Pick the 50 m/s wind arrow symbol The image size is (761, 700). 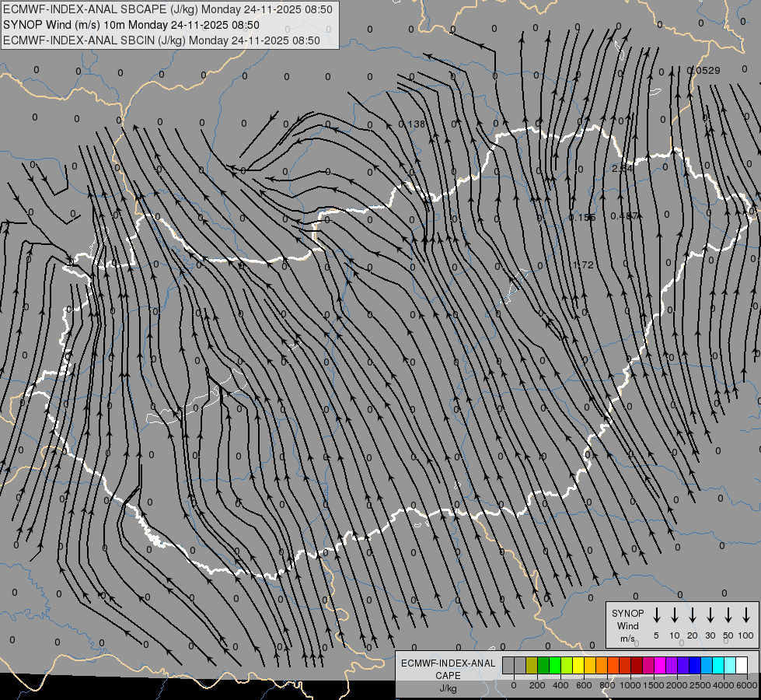728,615
